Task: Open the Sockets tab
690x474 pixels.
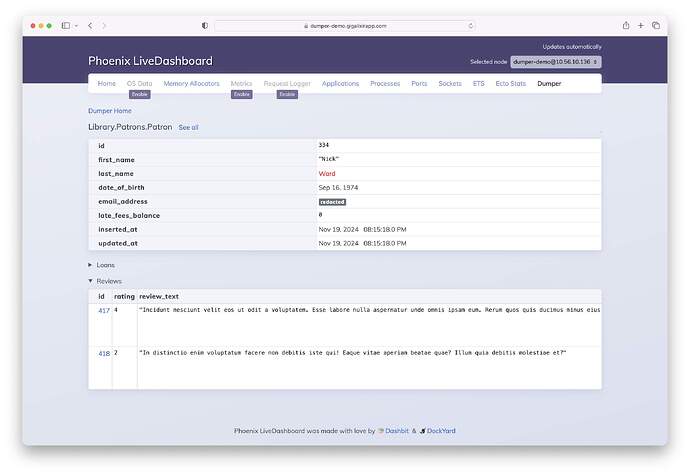Action: pos(450,83)
